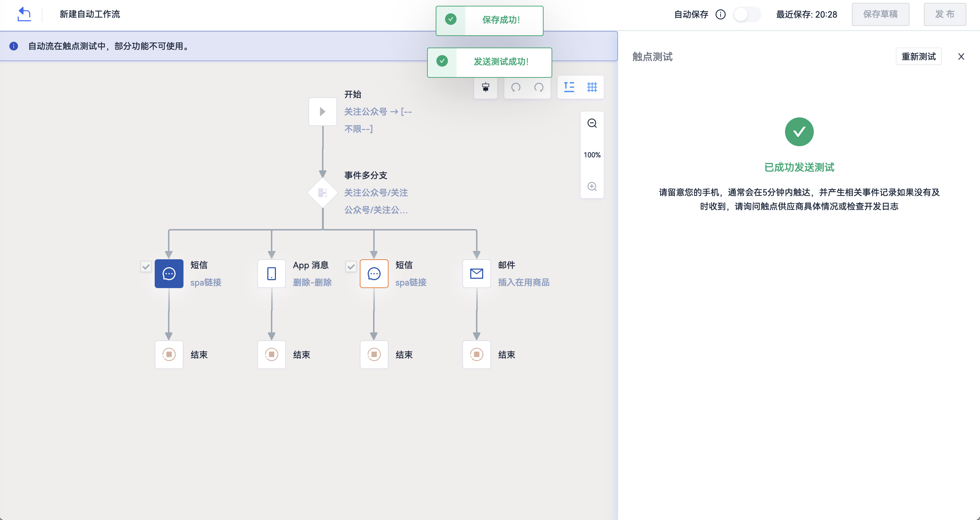Click the undo icon on the canvas toolbar
The height and width of the screenshot is (520, 980).
tap(516, 87)
